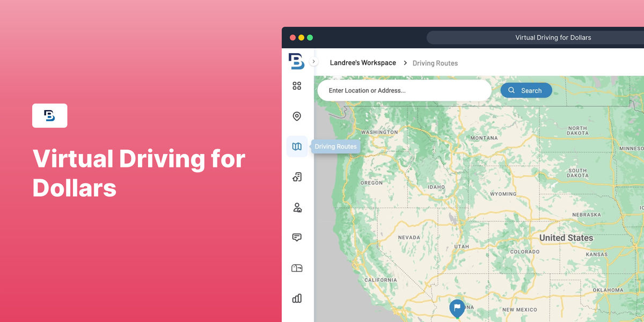Viewport: 644px width, 322px height.
Task: Expand the sidebar with the chevron arrow
Action: pyautogui.click(x=314, y=62)
